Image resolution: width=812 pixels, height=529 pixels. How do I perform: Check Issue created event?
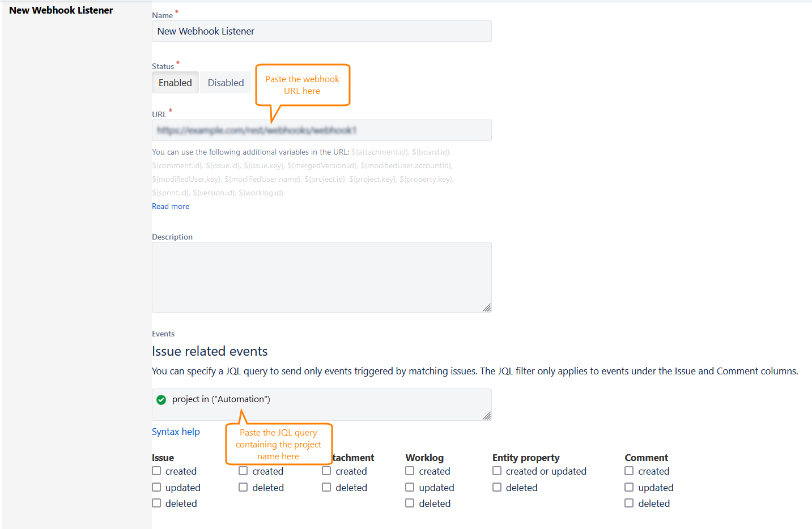[x=157, y=471]
